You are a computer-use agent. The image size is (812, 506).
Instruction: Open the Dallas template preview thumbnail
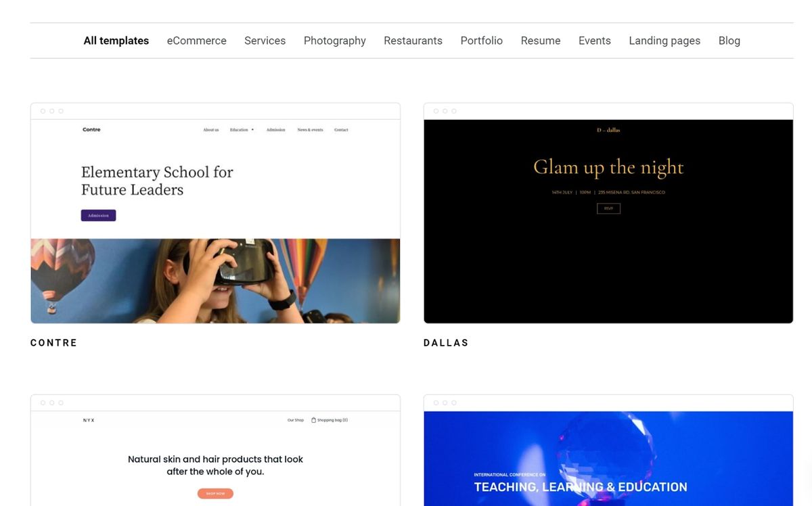(x=608, y=213)
